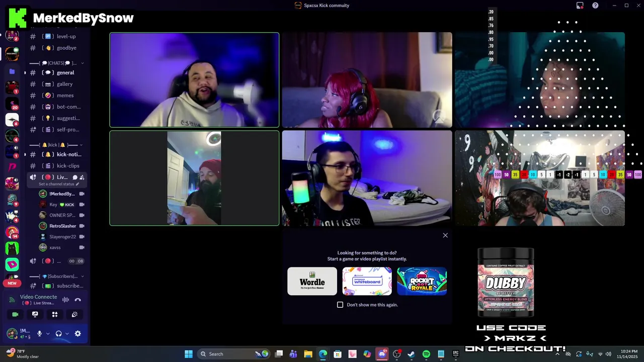Open File Explorer from the taskbar
The width and height of the screenshot is (644, 362).
point(308,354)
